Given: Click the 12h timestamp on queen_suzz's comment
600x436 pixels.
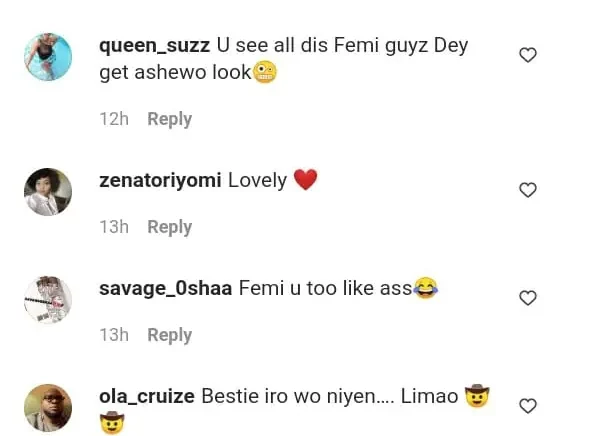Looking at the screenshot, I should pos(114,119).
